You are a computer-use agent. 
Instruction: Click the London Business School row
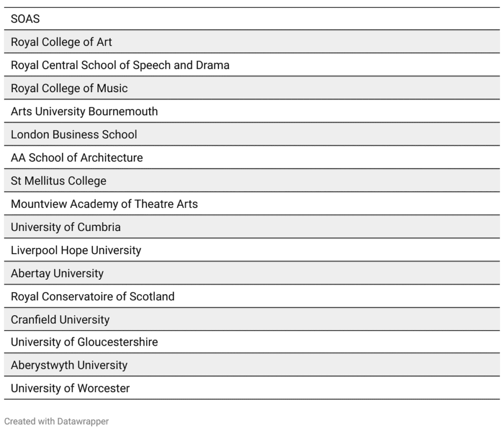tap(252, 134)
